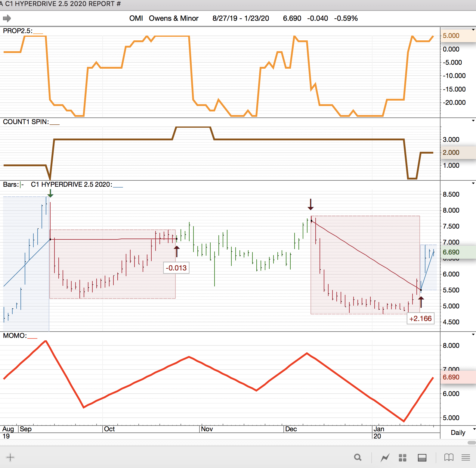Click the split pane layout icon
The image size is (476, 468).
click(422, 458)
